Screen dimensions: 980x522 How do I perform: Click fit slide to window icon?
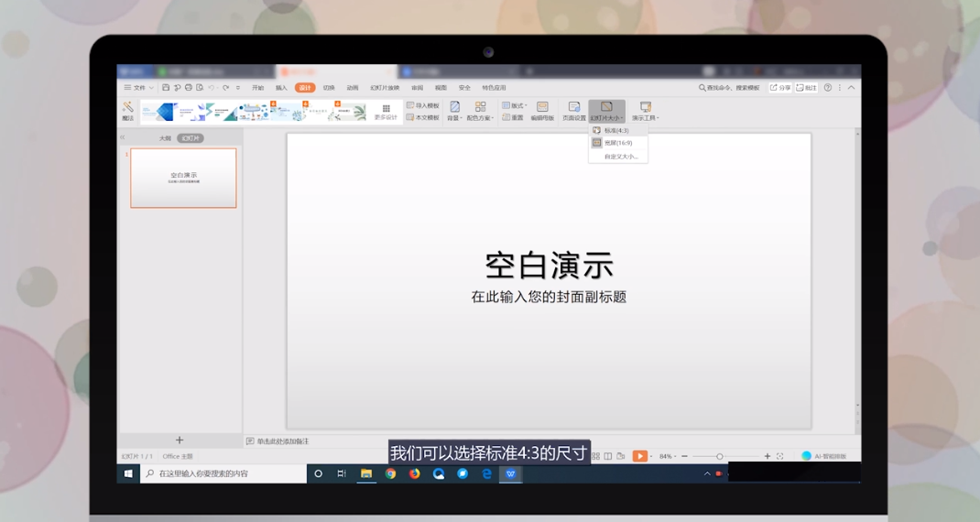(780, 456)
